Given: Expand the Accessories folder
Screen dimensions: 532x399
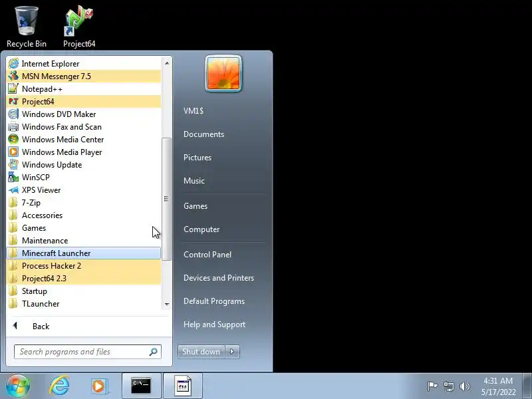Looking at the screenshot, I should 84,215.
